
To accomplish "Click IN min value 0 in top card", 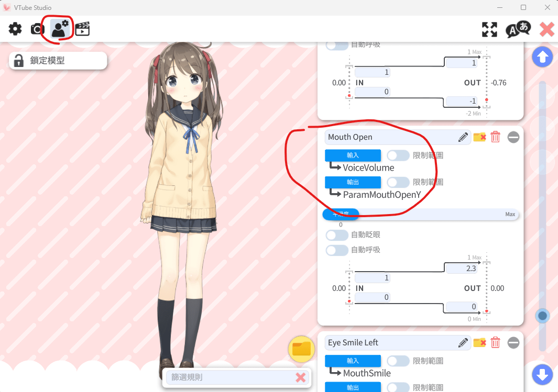I will tap(372, 92).
